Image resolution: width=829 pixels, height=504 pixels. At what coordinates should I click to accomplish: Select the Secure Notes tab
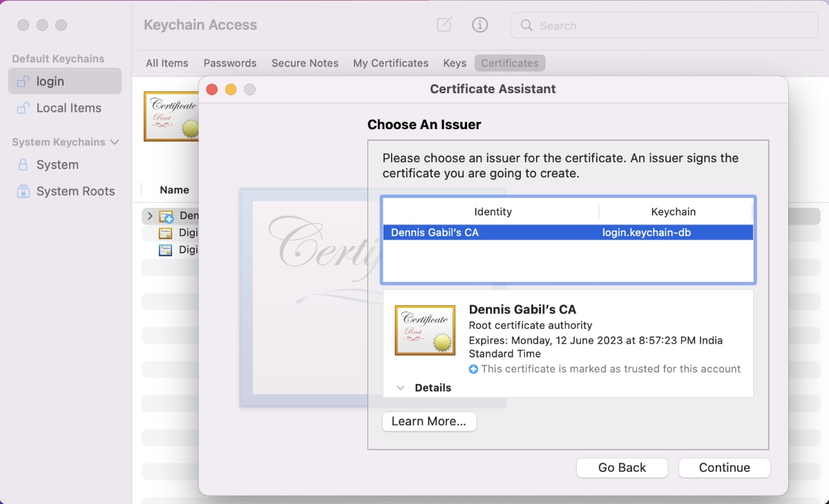click(x=305, y=63)
